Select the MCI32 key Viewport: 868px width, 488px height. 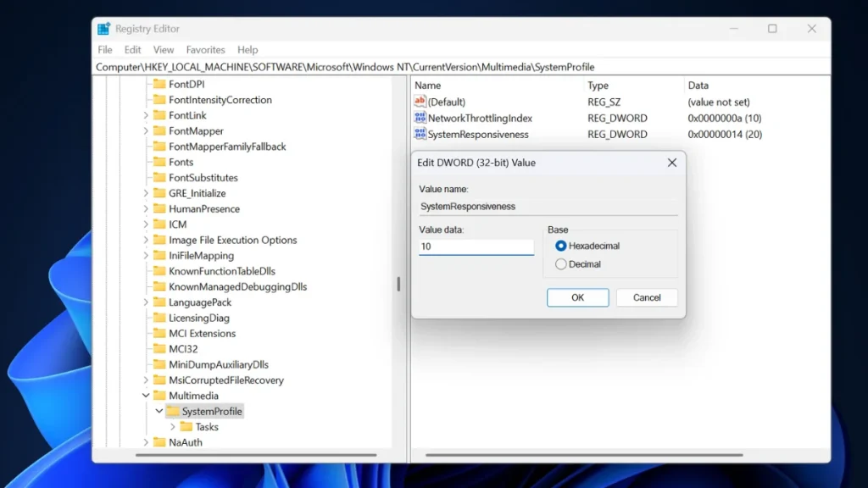tap(183, 348)
